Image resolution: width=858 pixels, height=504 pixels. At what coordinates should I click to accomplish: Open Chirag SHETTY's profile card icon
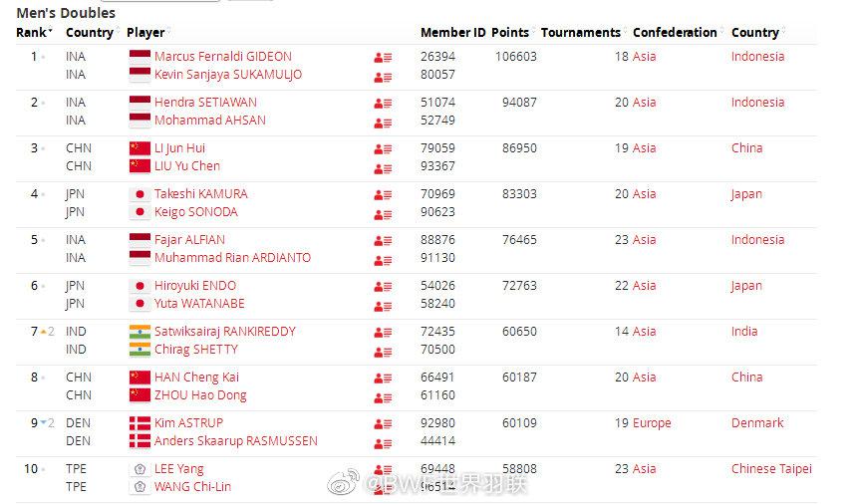tap(383, 353)
